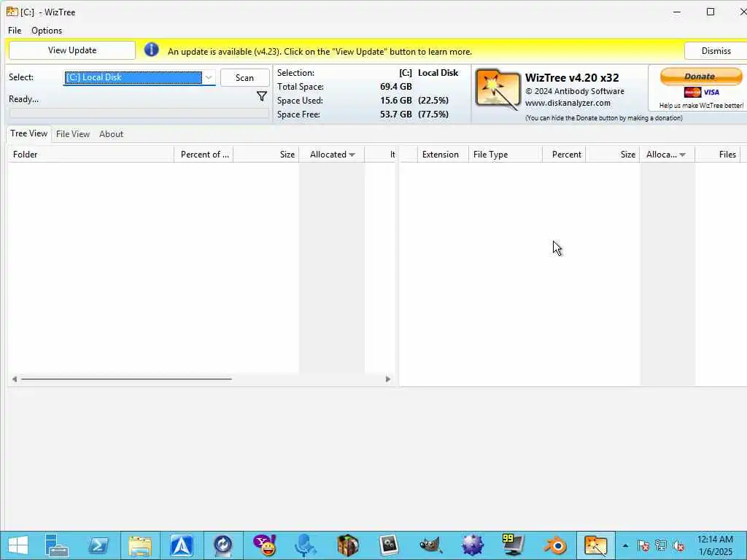The height and width of the screenshot is (560, 747).
Task: Open Server Manager from taskbar
Action: click(x=57, y=545)
